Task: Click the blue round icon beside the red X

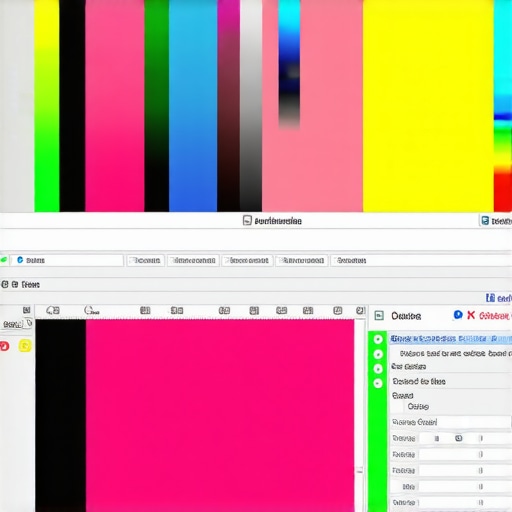Action: click(x=458, y=315)
